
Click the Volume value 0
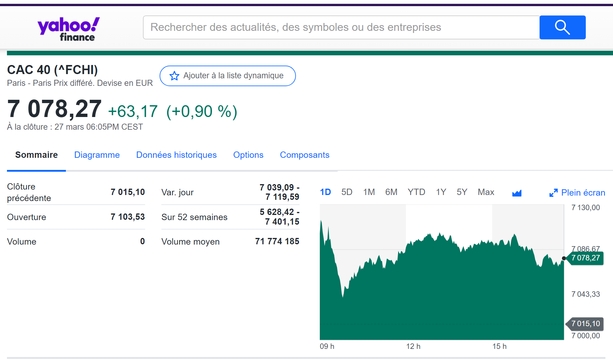point(143,241)
